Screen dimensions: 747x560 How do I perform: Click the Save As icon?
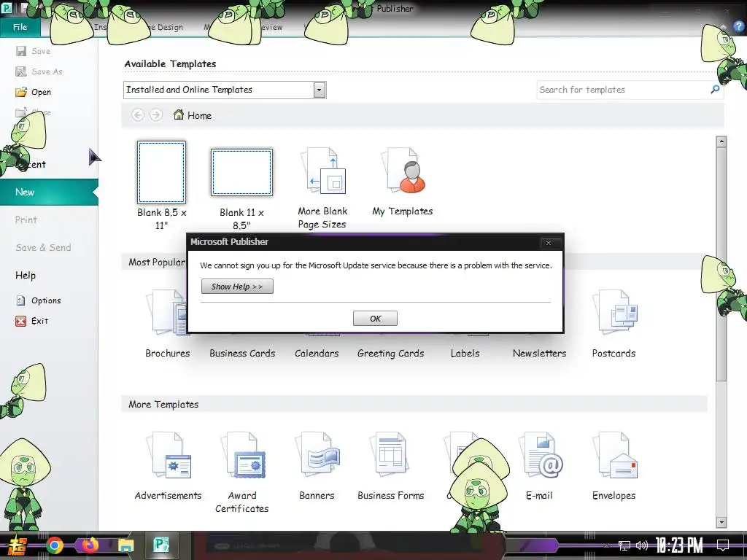(21, 71)
